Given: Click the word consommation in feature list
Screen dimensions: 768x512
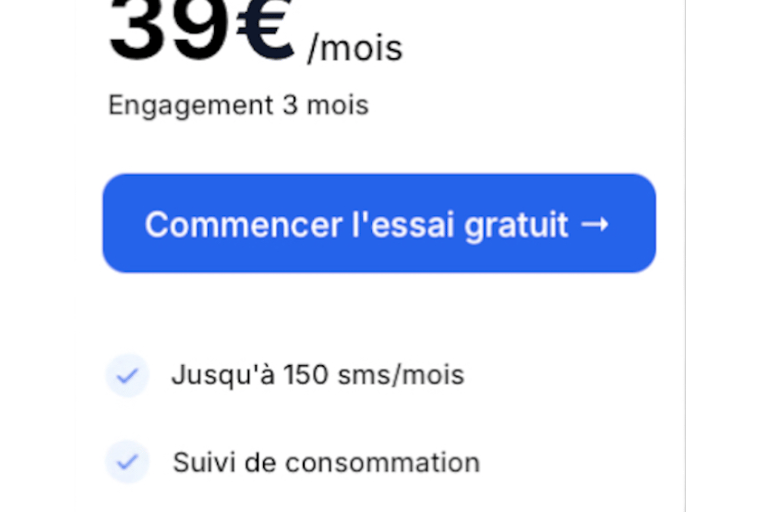Looking at the screenshot, I should (383, 463).
